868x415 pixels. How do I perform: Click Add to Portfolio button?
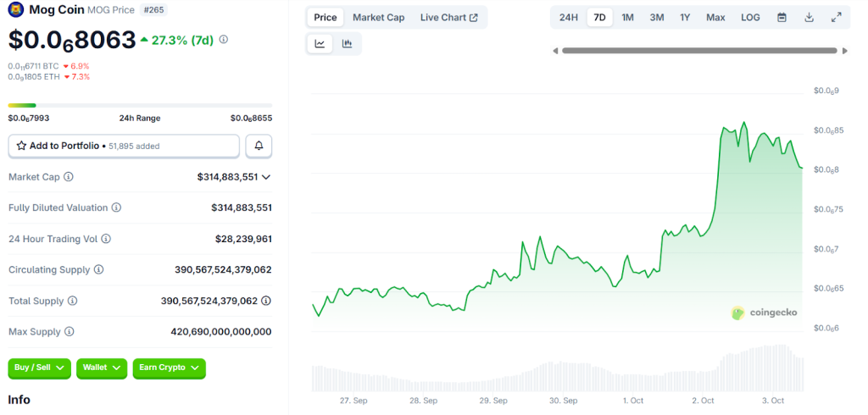pyautogui.click(x=124, y=146)
